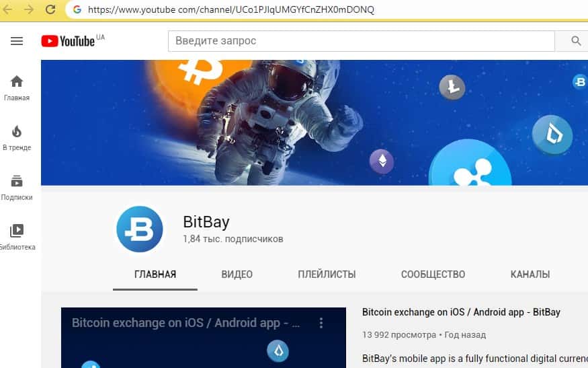Click the BitBay channel avatar
The image size is (588, 368).
[x=140, y=229]
